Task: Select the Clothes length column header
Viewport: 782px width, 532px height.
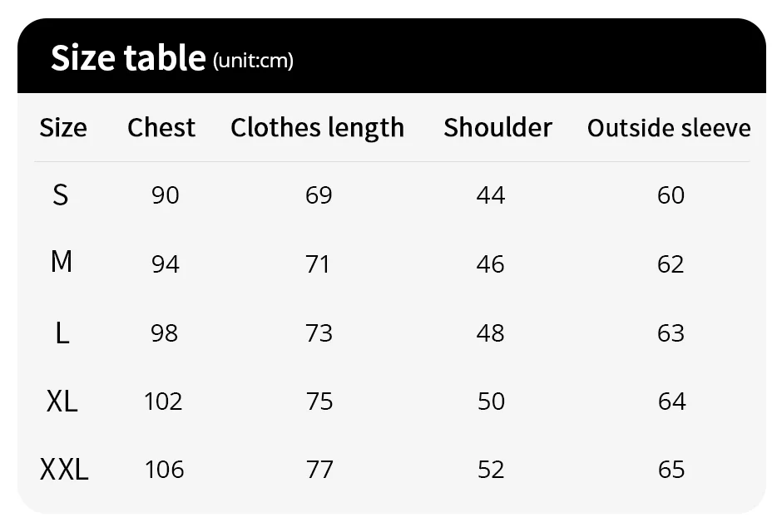Action: [x=317, y=129]
